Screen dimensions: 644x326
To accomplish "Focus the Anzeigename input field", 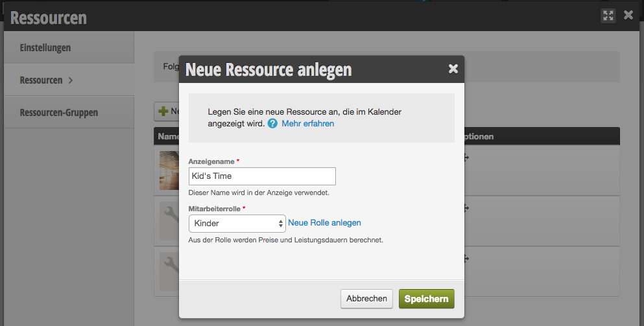I will coord(262,176).
